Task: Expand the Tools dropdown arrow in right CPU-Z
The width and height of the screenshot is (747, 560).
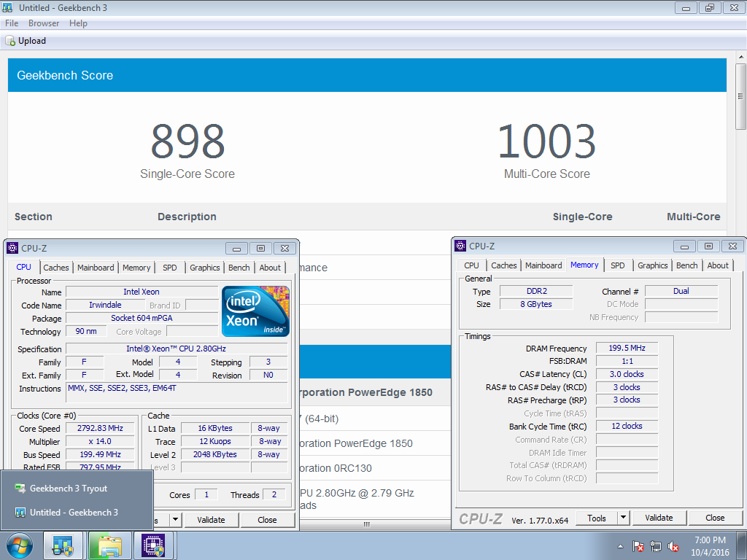Action: pyautogui.click(x=623, y=518)
